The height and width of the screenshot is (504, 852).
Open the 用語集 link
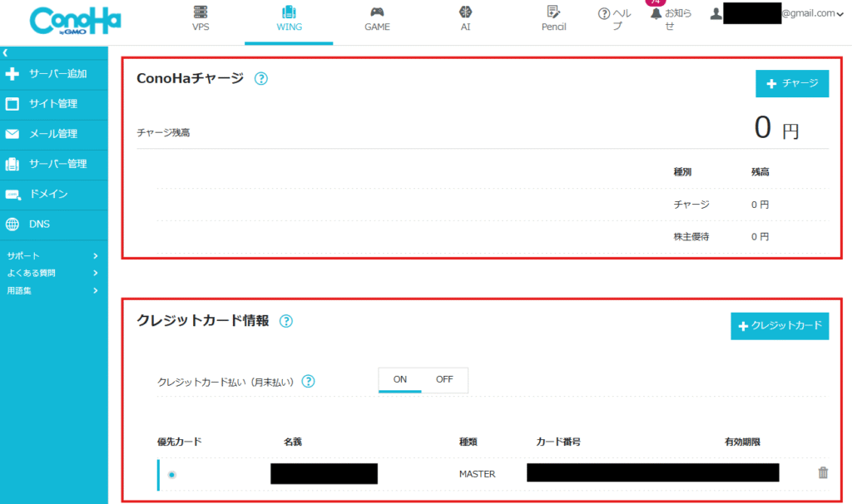(x=19, y=290)
